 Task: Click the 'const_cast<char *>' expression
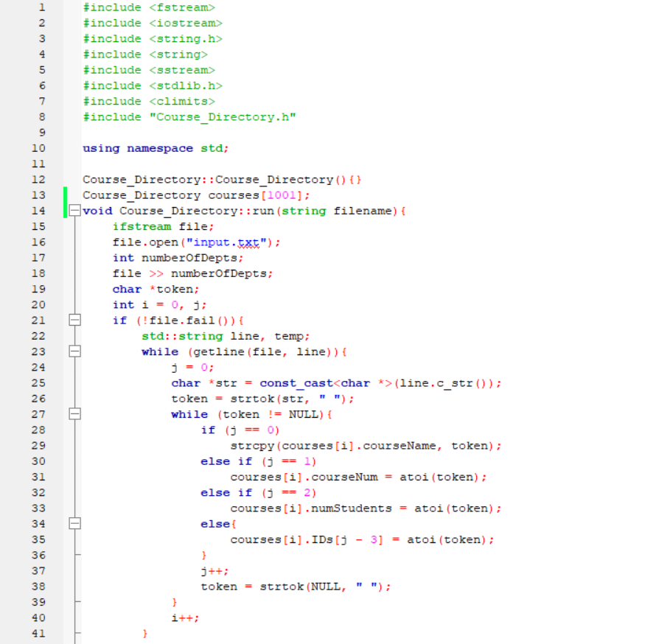point(326,383)
